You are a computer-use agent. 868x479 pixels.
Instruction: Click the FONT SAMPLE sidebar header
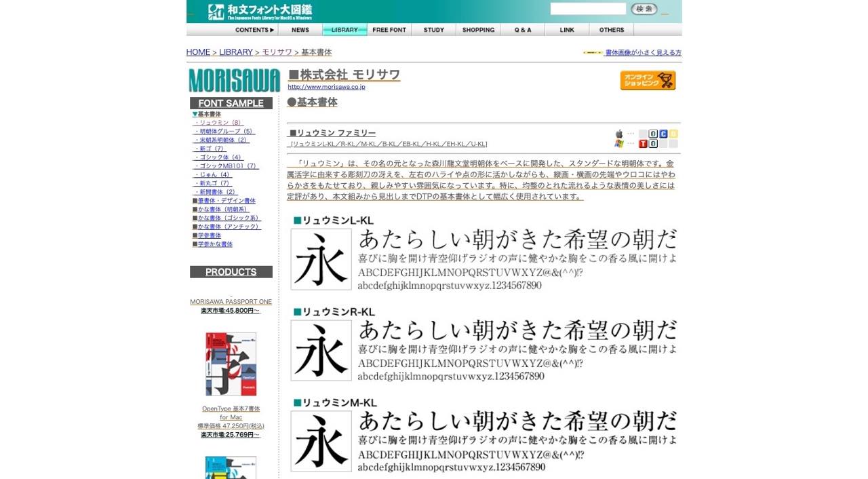[x=231, y=103]
